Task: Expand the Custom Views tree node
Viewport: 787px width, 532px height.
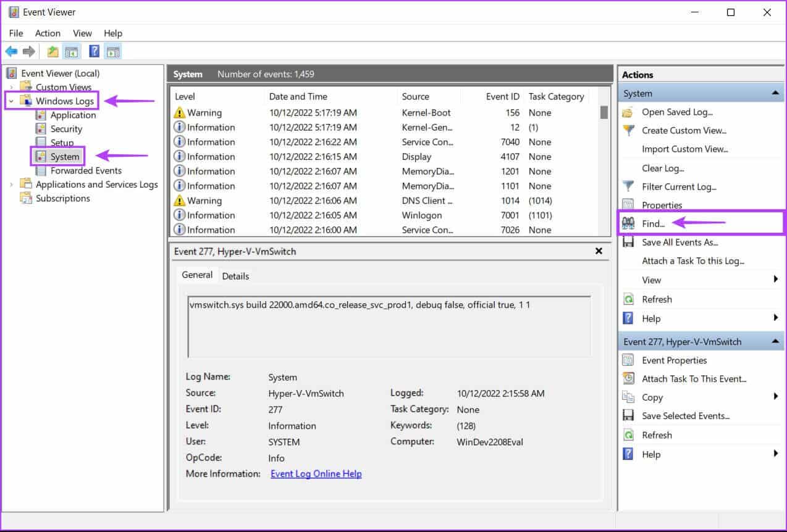Action: tap(11, 87)
